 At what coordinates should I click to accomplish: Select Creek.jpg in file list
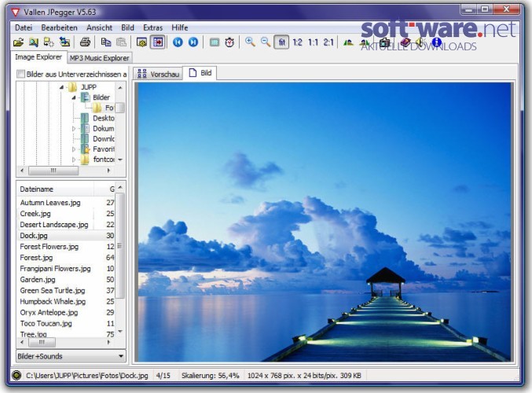(35, 214)
